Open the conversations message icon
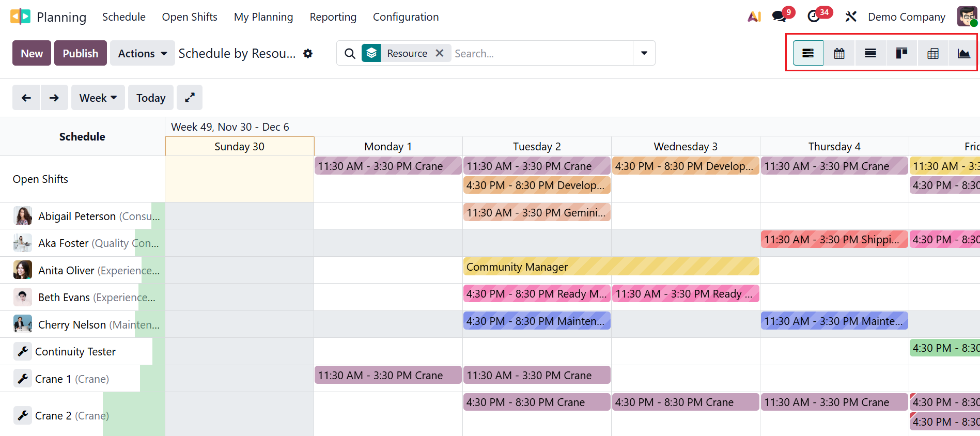The width and height of the screenshot is (980, 436). (x=779, y=17)
